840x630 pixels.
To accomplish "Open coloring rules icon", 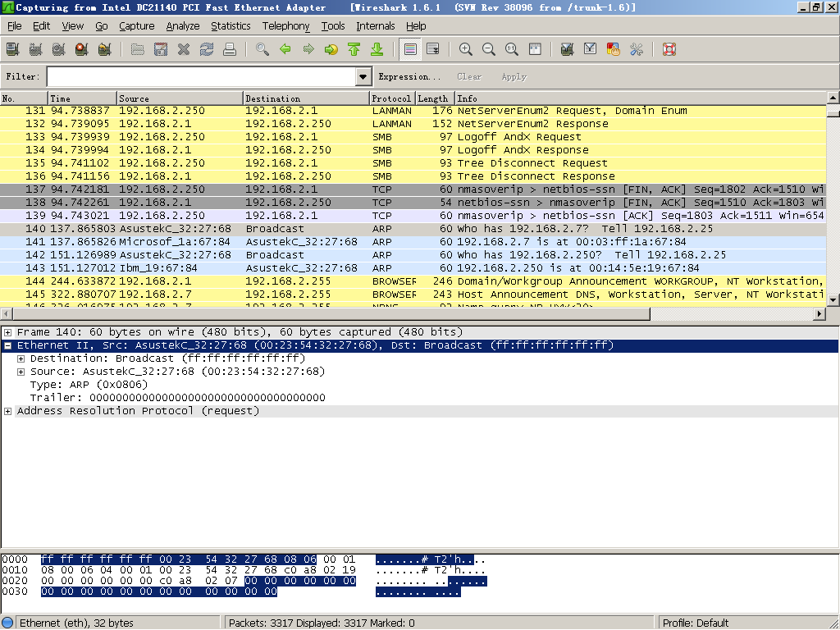I will coord(614,49).
